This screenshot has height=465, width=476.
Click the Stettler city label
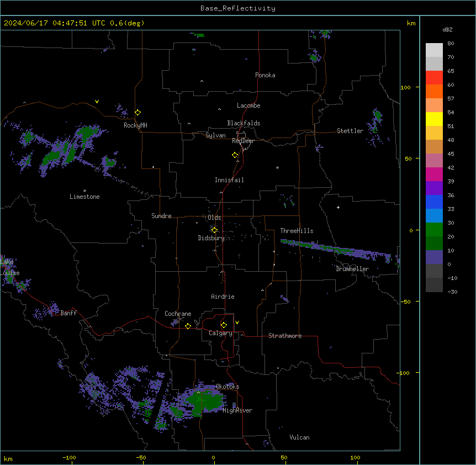[350, 131]
